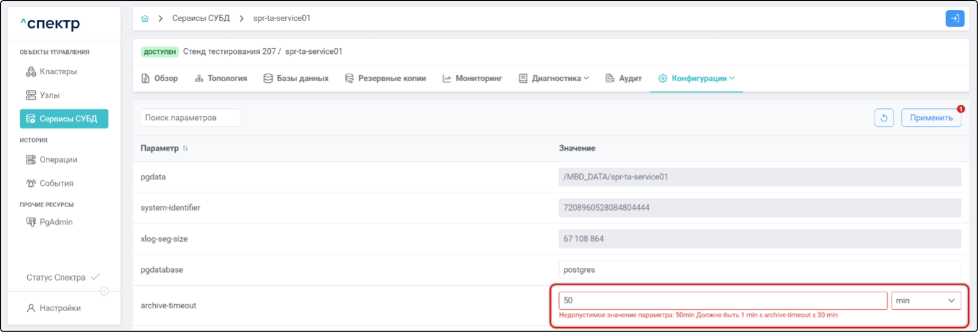Click Сервисы СУБД breadcrumb link
Image resolution: width=980 pixels, height=334 pixels.
(201, 19)
